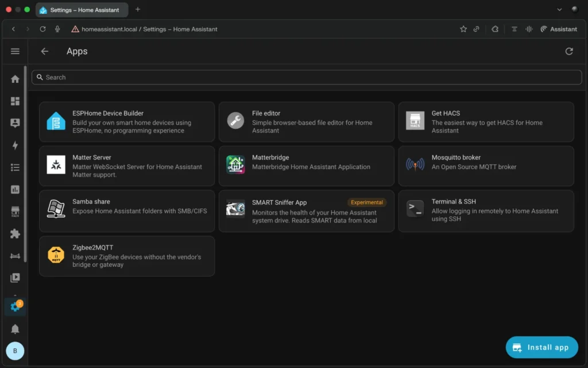Open the dashboard grid icon in the sidebar
Image resolution: width=588 pixels, height=368 pixels.
[15, 101]
